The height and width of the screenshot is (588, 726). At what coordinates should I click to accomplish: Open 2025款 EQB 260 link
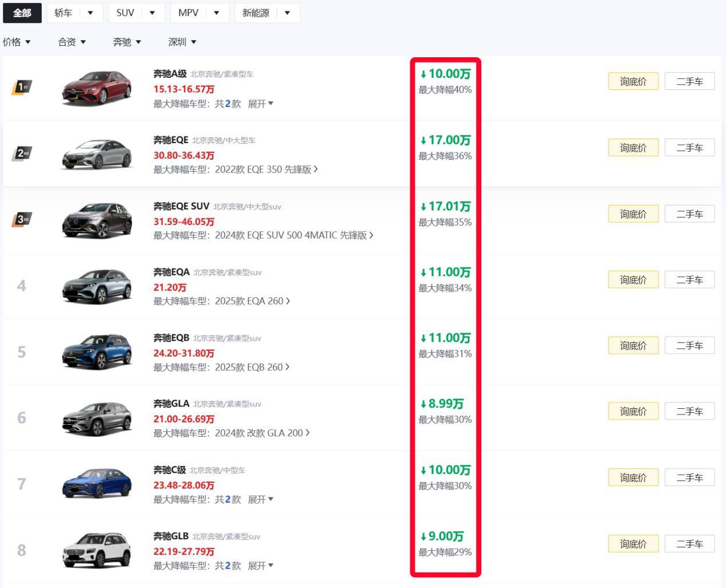252,367
